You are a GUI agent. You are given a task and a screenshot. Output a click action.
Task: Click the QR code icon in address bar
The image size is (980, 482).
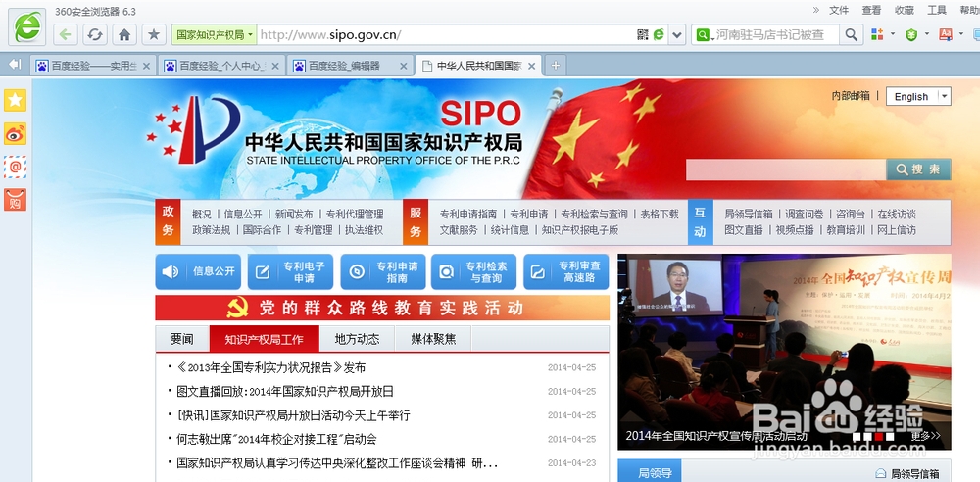(643, 34)
